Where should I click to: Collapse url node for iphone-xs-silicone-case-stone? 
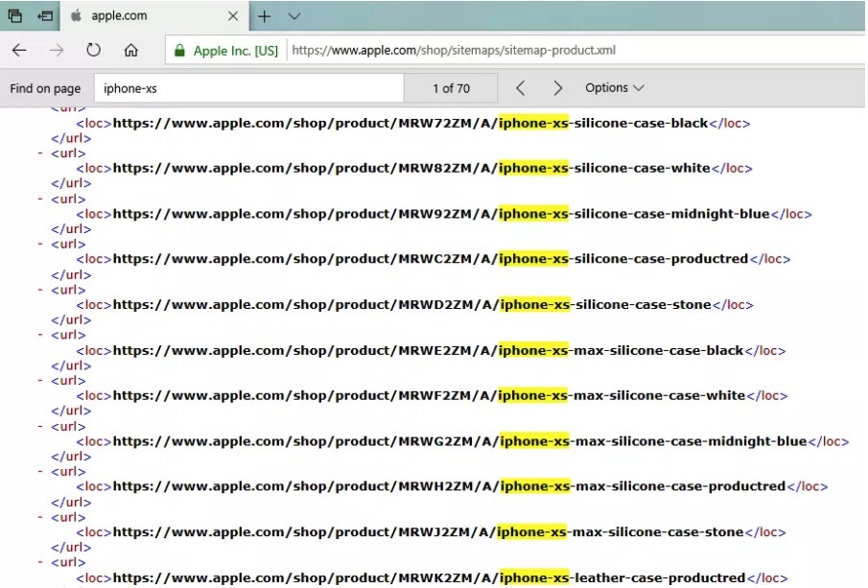(40, 289)
